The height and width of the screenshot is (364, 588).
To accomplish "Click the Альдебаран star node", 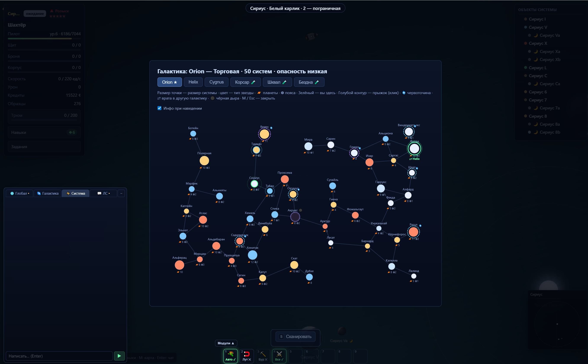I will (x=216, y=246).
